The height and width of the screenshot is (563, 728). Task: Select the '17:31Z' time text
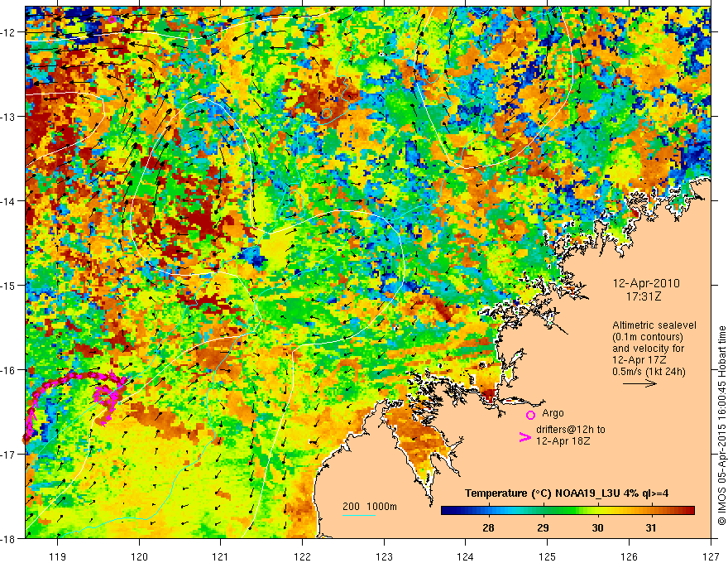coord(644,296)
